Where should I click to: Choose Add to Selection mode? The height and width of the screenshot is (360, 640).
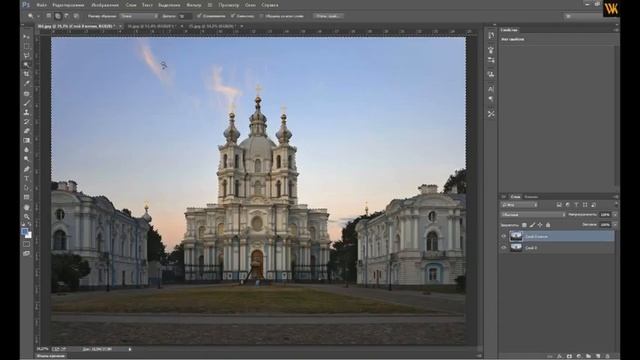tap(58, 16)
